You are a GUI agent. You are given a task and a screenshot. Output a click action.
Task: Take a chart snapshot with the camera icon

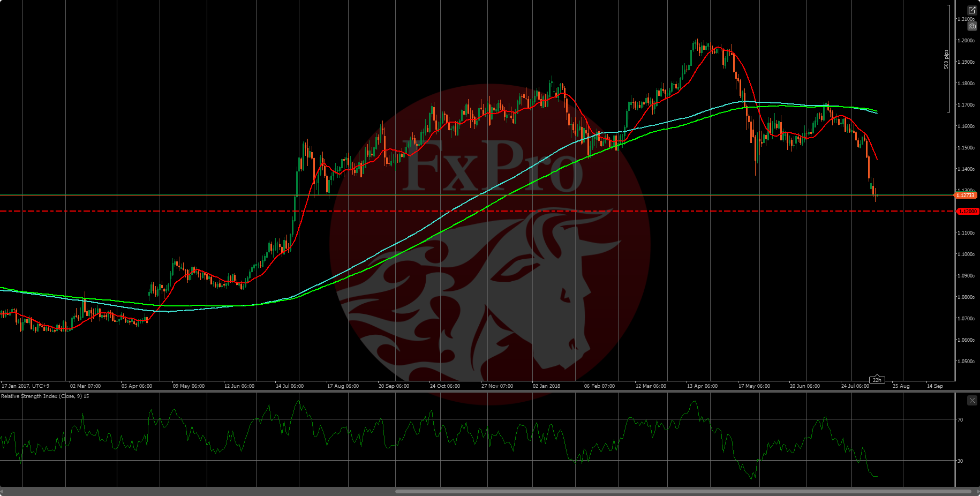pyautogui.click(x=972, y=26)
